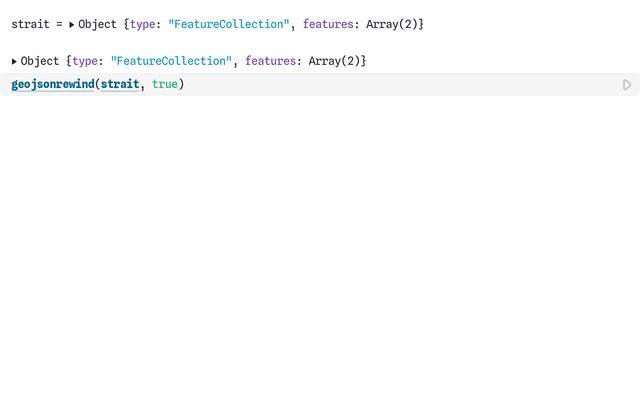Click the Object label in strait output
The height and width of the screenshot is (400, 640).
tap(98, 24)
